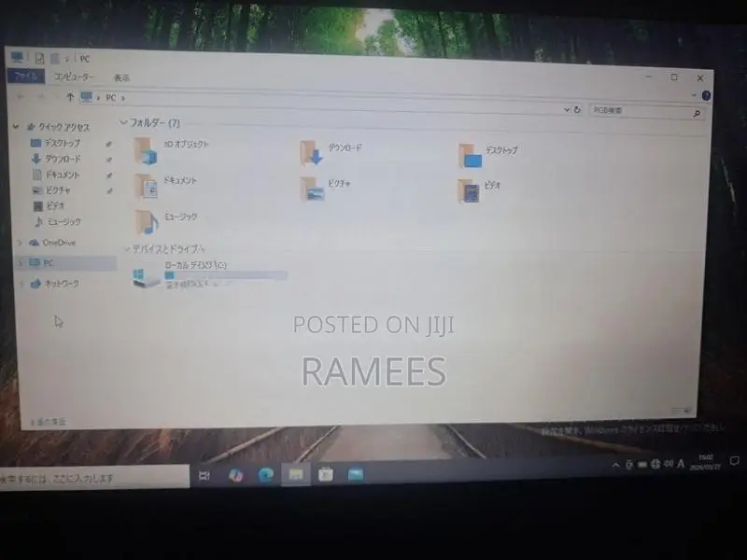Click the network globe icon in tray
This screenshot has width=747, height=560.
(655, 464)
